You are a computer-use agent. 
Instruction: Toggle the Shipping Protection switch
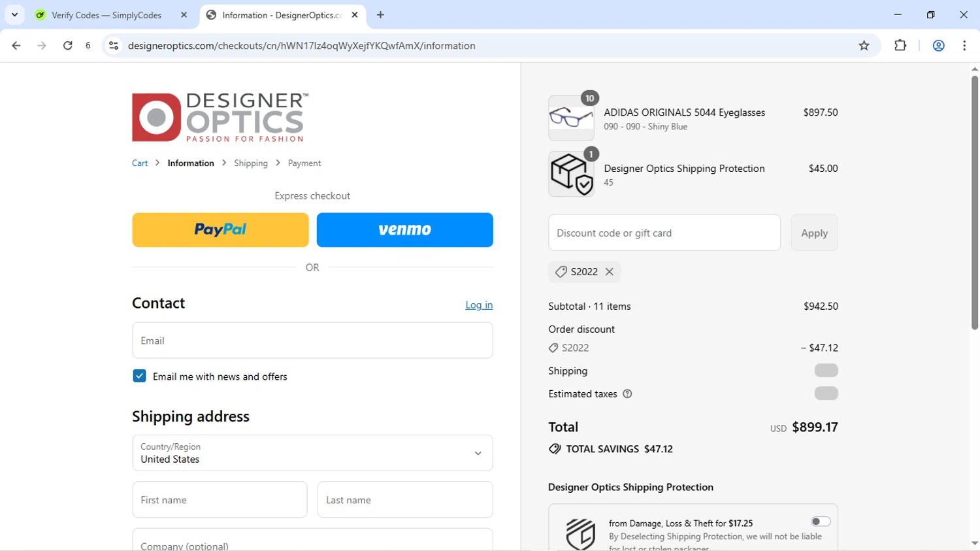click(821, 521)
